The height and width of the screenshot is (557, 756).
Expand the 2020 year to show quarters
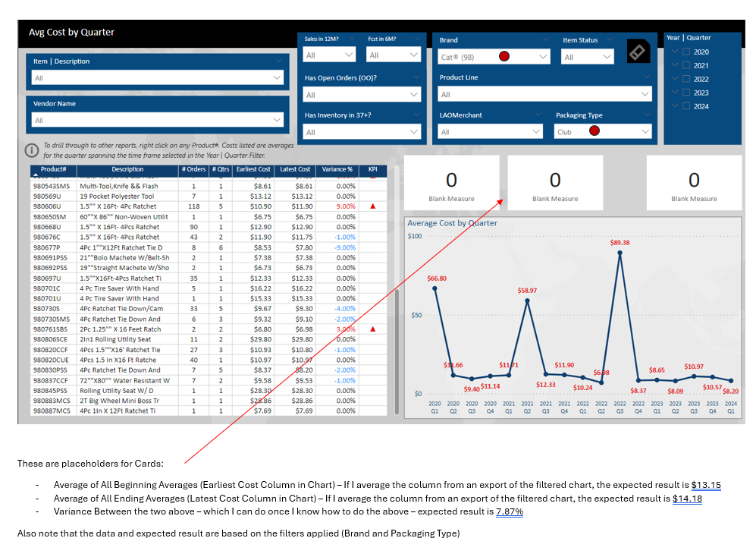click(x=675, y=51)
